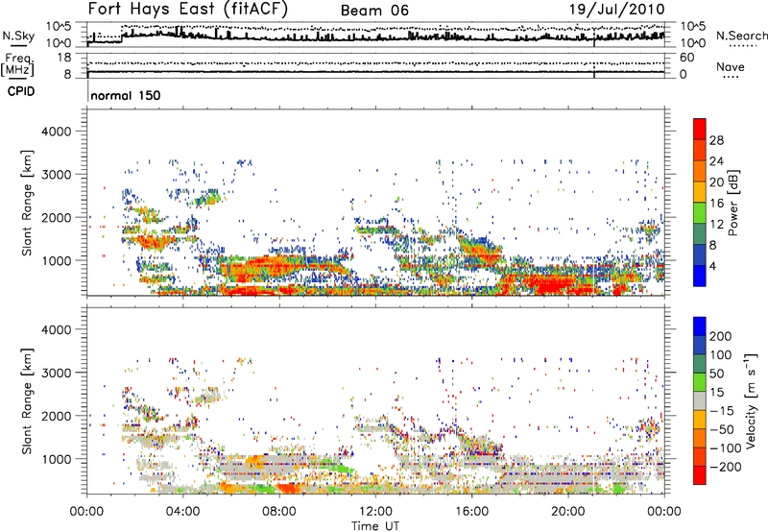Click the '20:00' time tick label
This screenshot has width=768, height=532.
coord(567,512)
